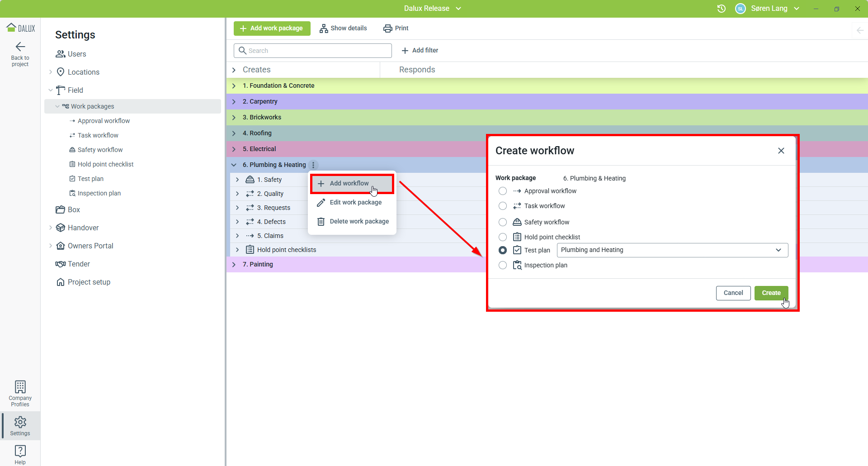Open Inspection plan in settings tree
The height and width of the screenshot is (466, 868).
[x=99, y=193]
